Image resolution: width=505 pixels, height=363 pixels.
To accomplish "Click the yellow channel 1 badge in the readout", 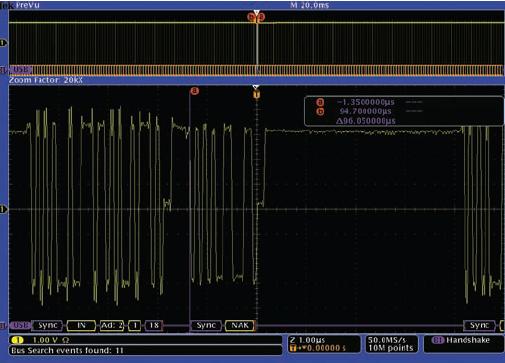I will 17,340.
